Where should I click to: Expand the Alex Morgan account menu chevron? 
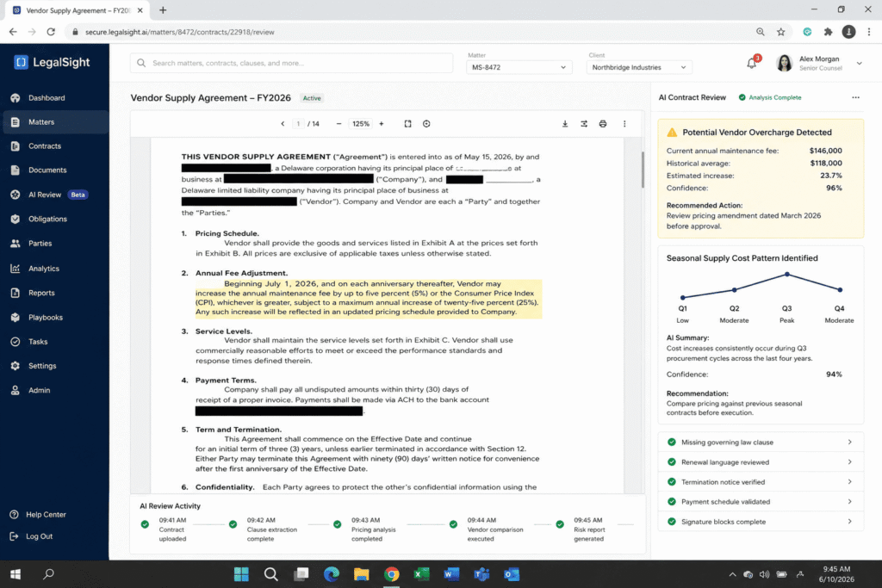[859, 64]
